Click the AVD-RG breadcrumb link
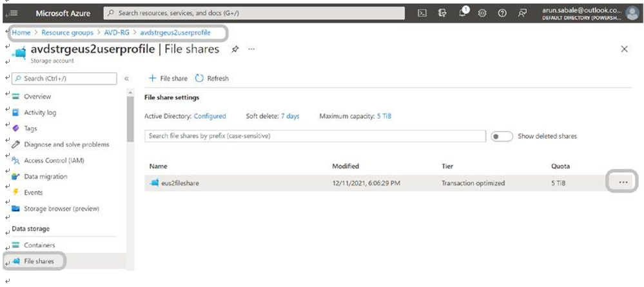 coord(117,33)
